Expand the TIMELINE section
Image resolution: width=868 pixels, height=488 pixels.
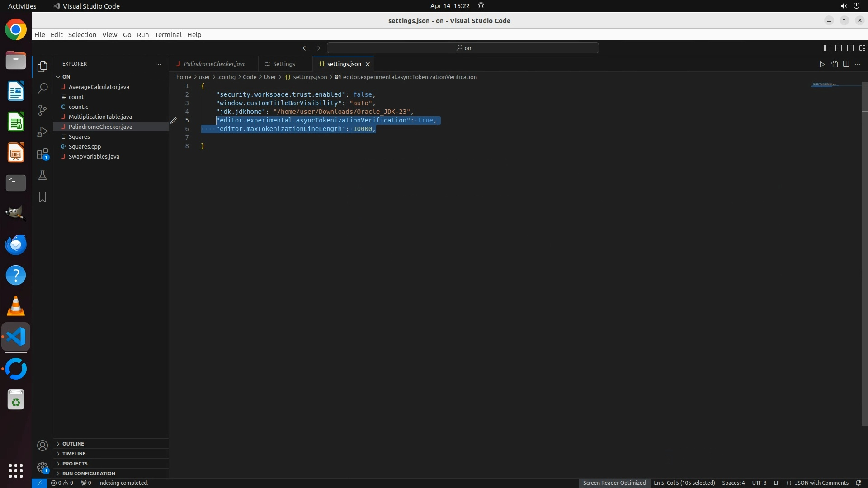(74, 454)
